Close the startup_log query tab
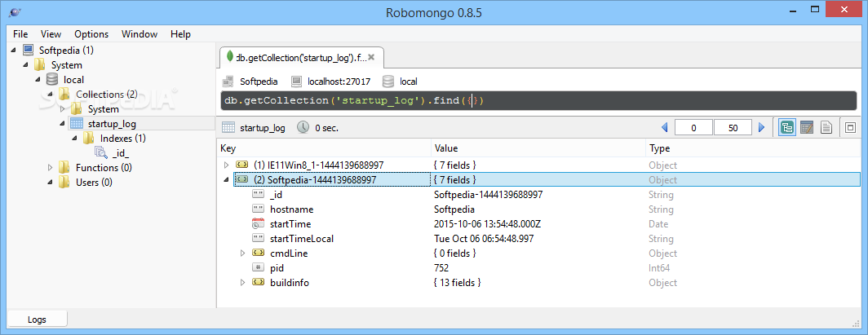 371,57
